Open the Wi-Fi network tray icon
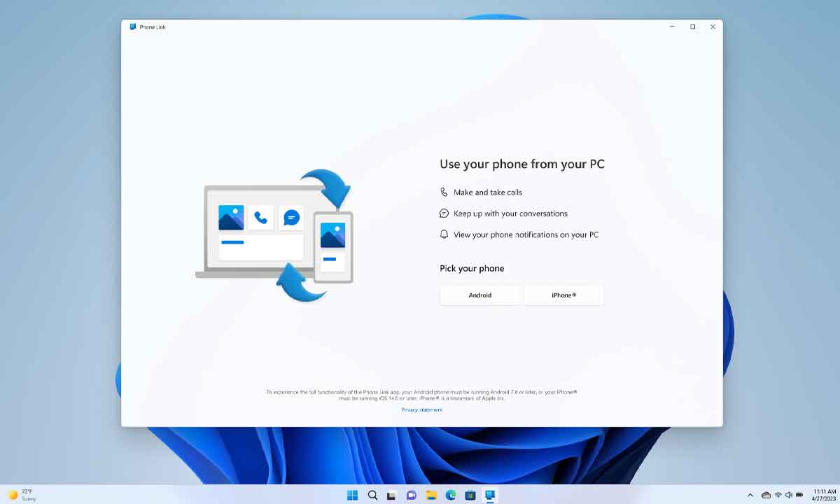 (778, 495)
